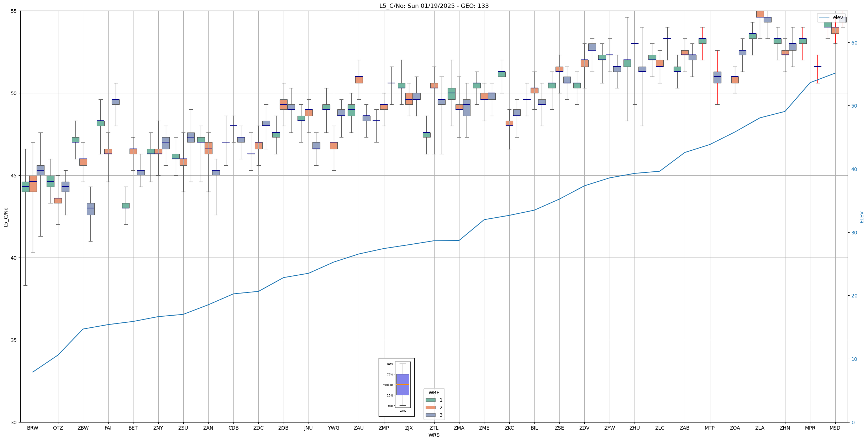Screen dimensions: 868x441
Task: Click the ELEV right axis title
Action: [x=862, y=217]
